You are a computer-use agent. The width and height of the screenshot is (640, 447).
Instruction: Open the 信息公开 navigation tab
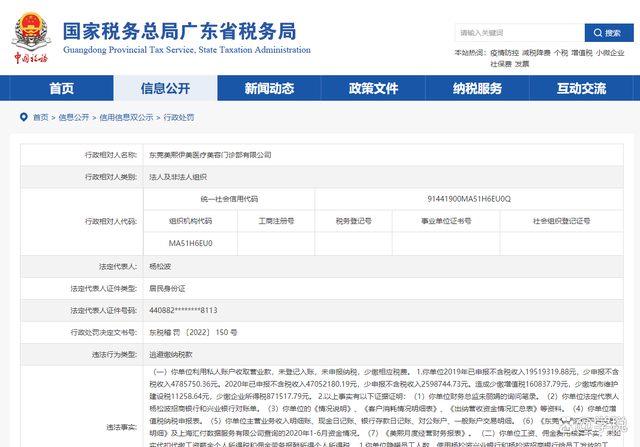point(165,89)
